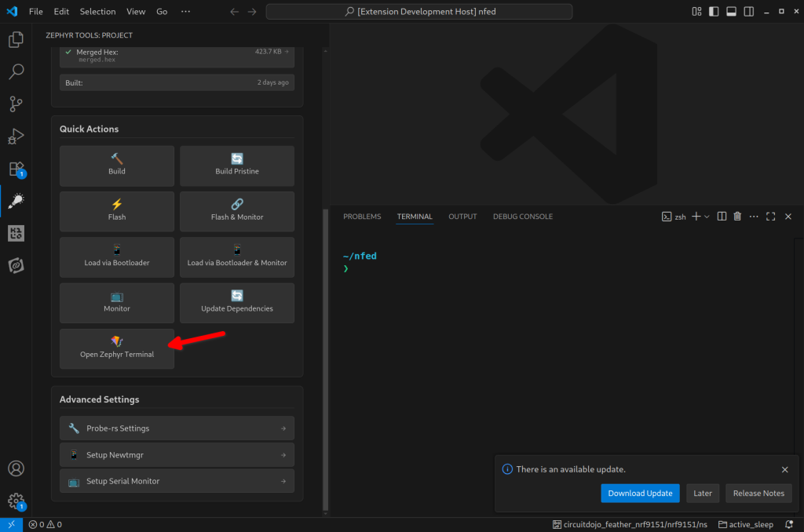This screenshot has width=804, height=532.
Task: Open Setup Serial Monitor row
Action: click(x=177, y=481)
